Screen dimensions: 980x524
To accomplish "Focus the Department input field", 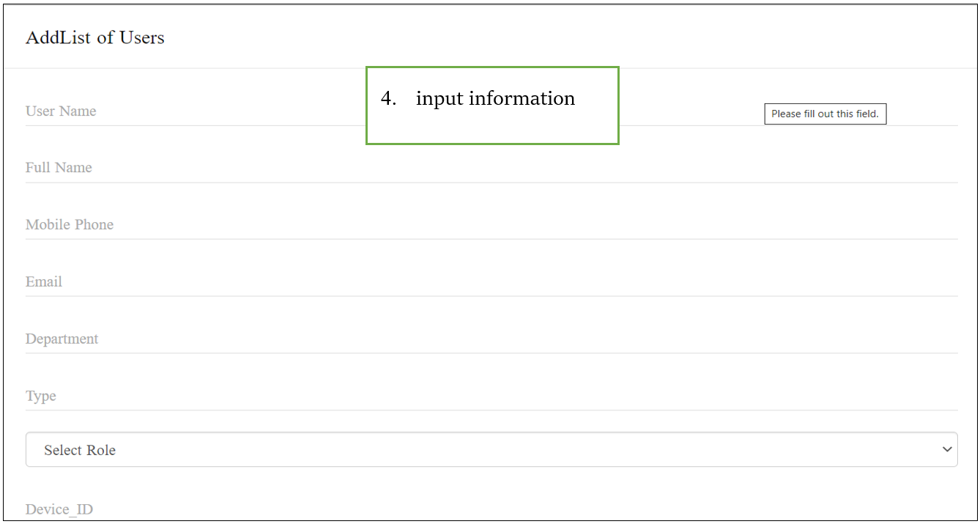I will pyautogui.click(x=491, y=339).
